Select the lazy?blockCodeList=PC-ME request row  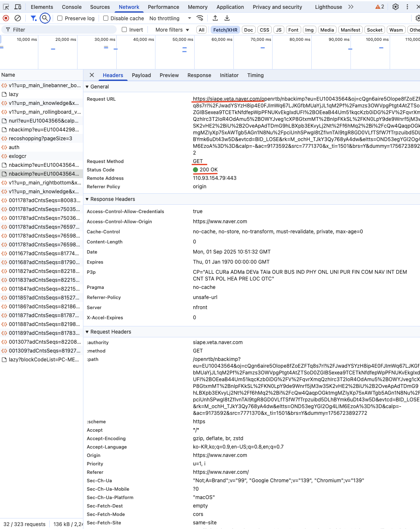(41, 359)
